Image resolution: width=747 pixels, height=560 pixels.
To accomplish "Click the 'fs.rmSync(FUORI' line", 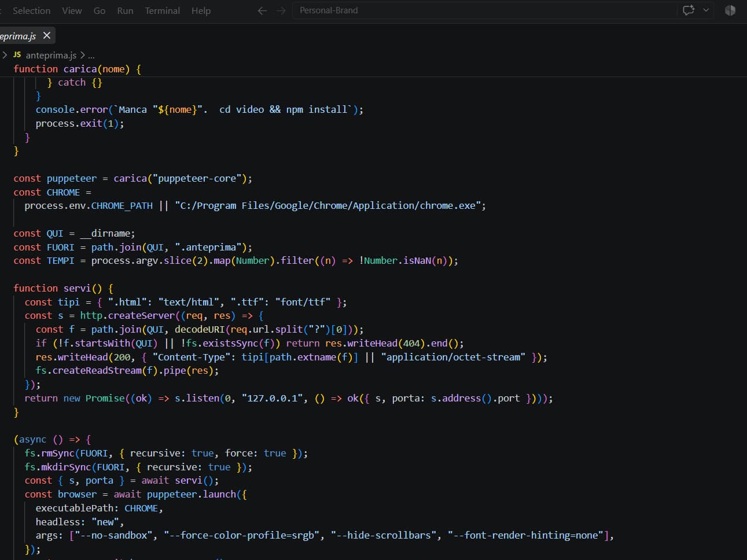I will [x=166, y=453].
